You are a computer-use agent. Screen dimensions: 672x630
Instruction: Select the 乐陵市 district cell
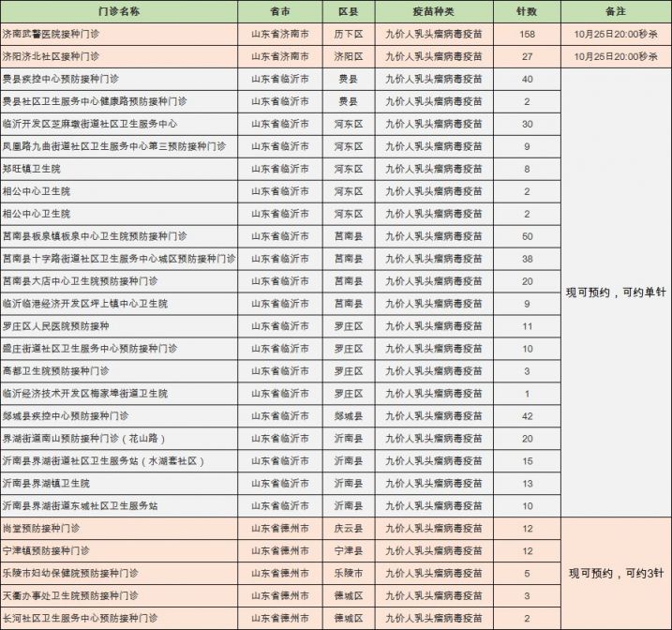349,574
